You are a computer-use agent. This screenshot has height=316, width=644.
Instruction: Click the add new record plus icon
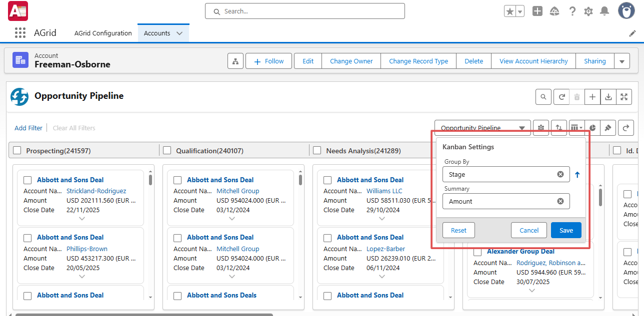coord(592,97)
